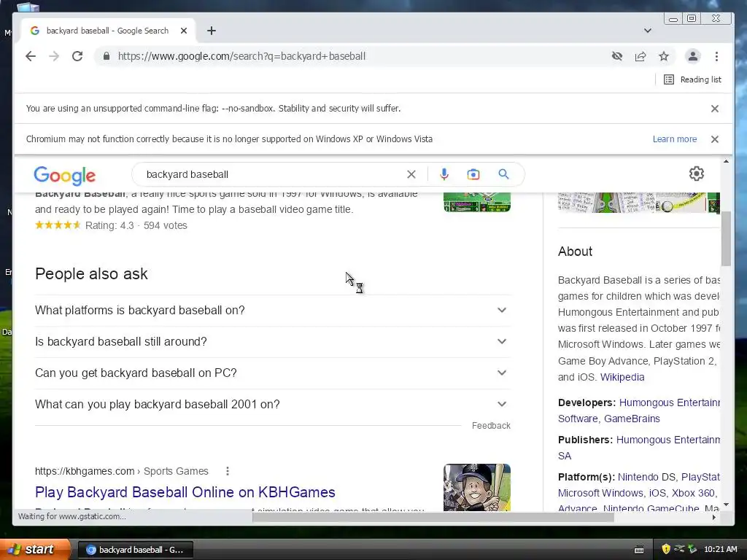Open the tab search dropdown arrow
The height and width of the screenshot is (560, 747).
point(648,31)
